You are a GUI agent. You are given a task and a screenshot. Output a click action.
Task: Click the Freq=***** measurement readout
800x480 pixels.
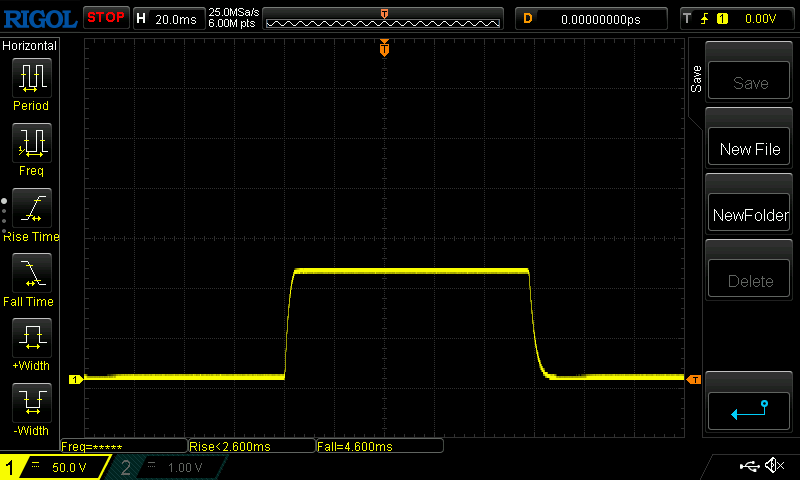click(124, 446)
